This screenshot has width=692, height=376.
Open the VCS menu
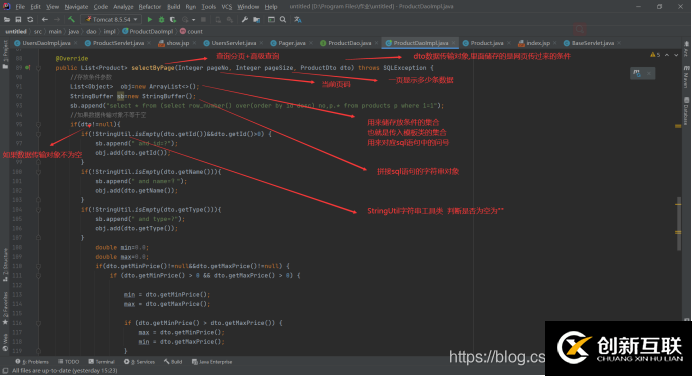click(226, 7)
